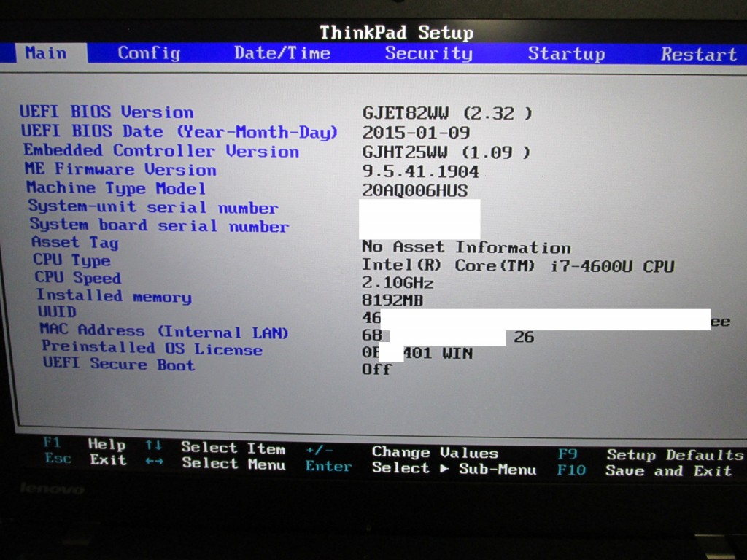Image resolution: width=747 pixels, height=560 pixels.
Task: Click System-unit serial number label
Action: point(153,207)
